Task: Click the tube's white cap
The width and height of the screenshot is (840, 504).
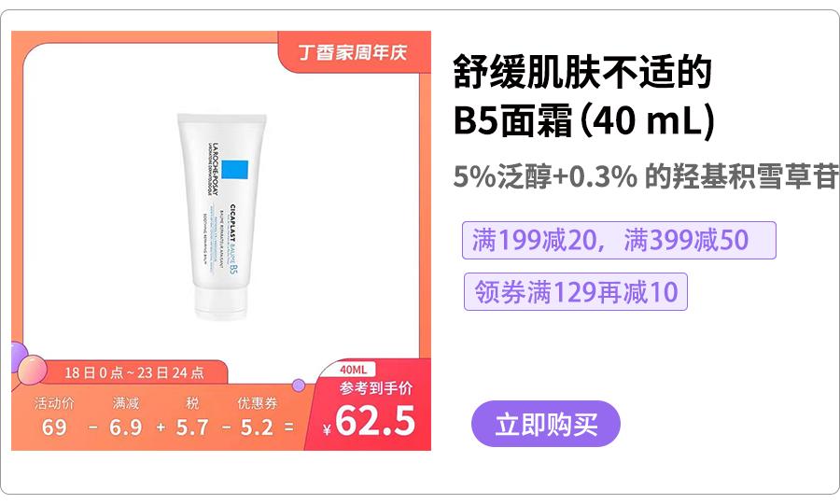Action: coord(221,303)
